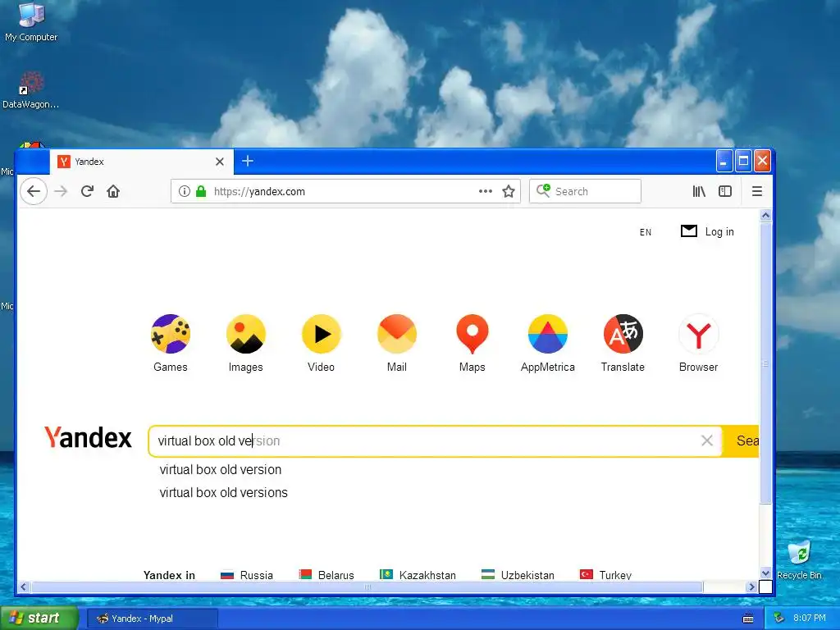Click the Log in link
The image size is (840, 630).
pos(719,231)
